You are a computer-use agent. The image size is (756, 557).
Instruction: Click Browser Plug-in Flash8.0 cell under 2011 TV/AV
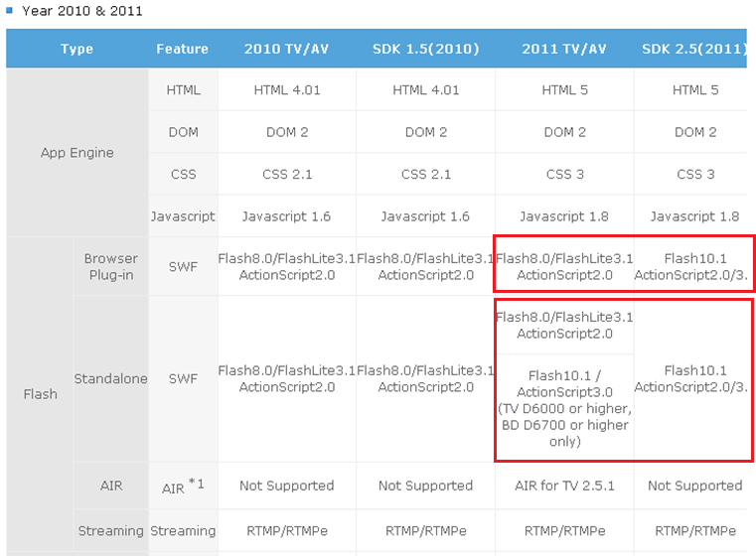[564, 266]
